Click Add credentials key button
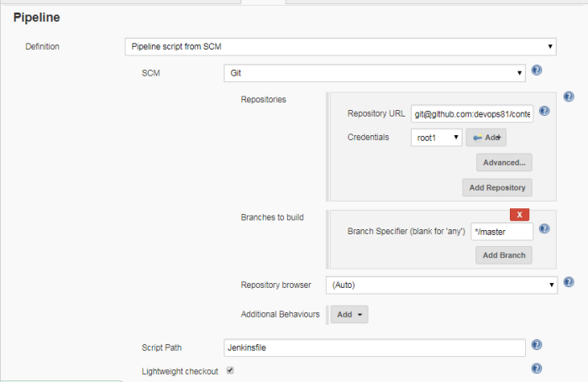Screen dimensions: 588x382 pos(486,137)
